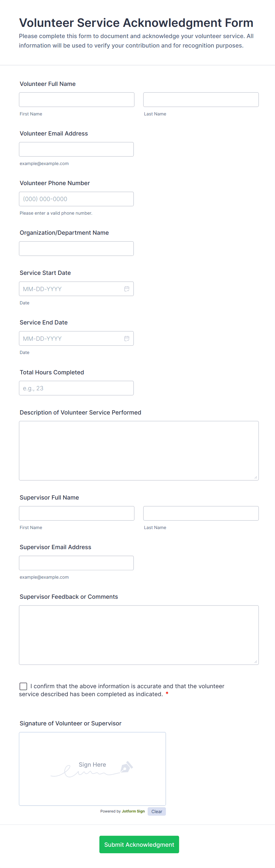Click the Submit Acknowledgment button
This screenshot has height=868, width=275.
point(139,844)
